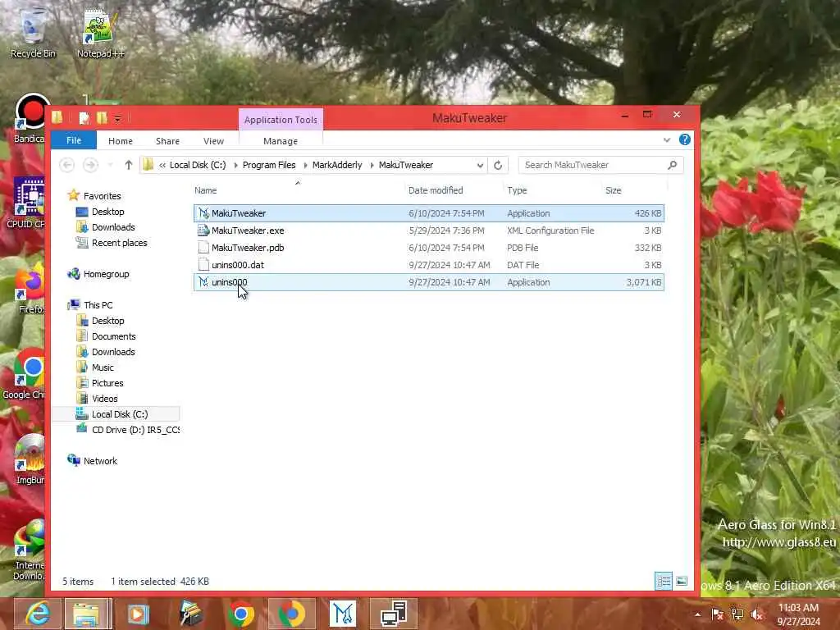
Task: Select the unins000.dat file icon
Action: 203,265
